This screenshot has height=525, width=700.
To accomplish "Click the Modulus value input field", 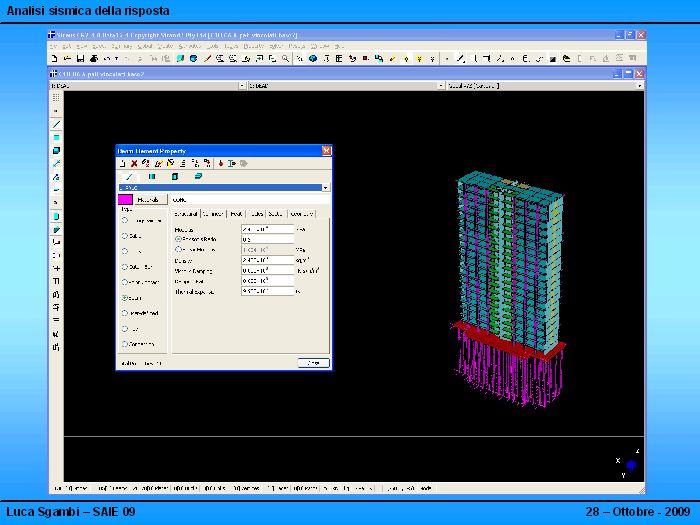I will point(267,229).
